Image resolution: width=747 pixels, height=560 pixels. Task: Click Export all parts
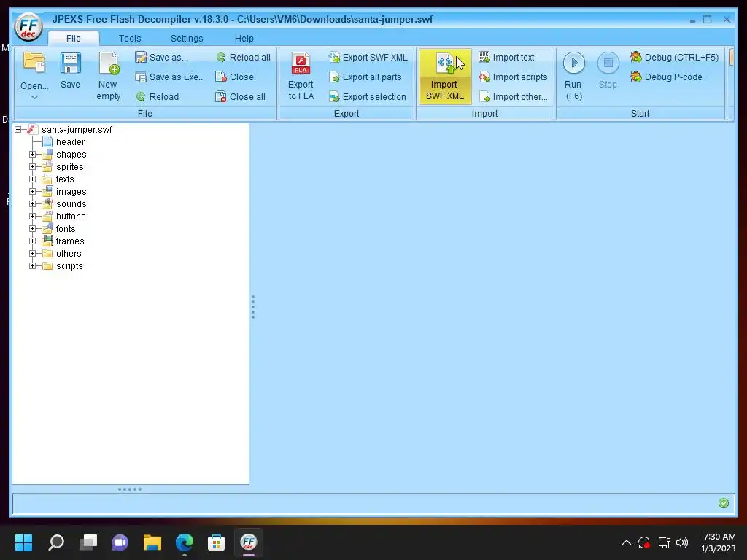pos(365,77)
